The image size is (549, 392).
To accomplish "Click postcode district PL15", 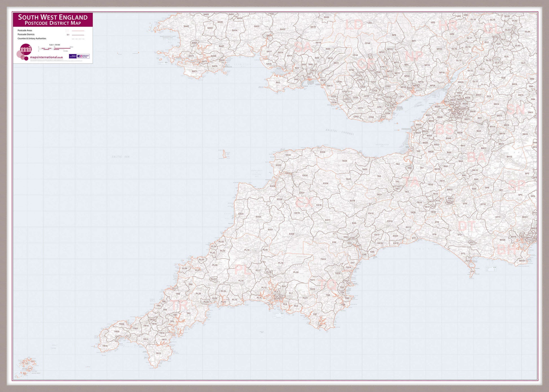I will click(247, 250).
